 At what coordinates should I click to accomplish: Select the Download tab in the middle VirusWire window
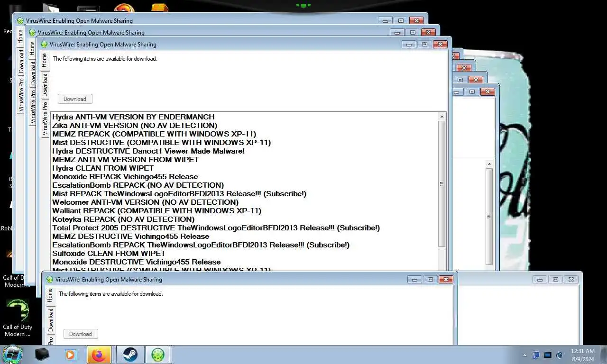coord(33,73)
